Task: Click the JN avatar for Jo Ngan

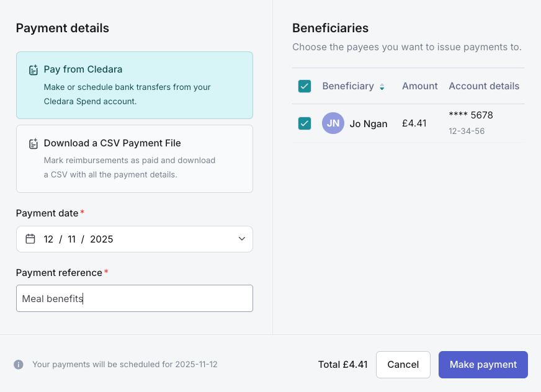Action: (333, 123)
